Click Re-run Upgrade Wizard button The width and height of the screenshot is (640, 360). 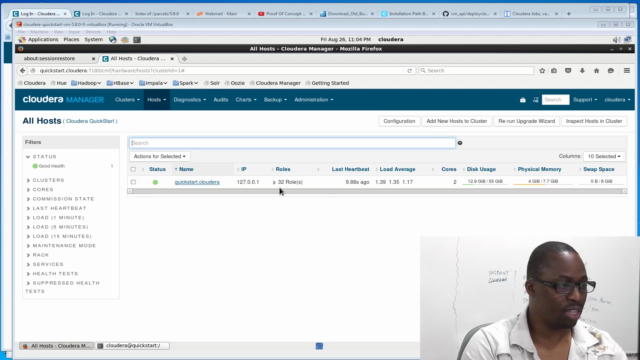(527, 121)
